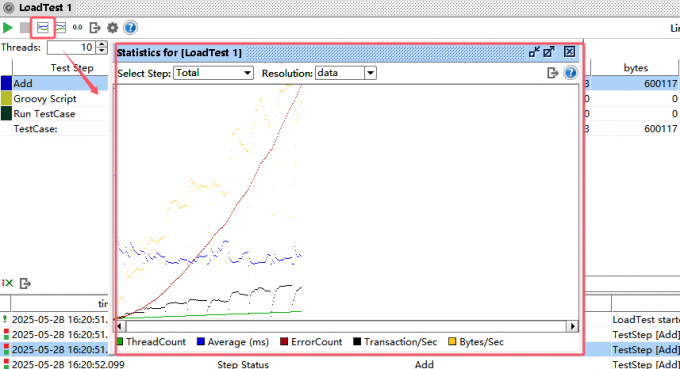Open help icon in Statistics panel

pos(570,73)
